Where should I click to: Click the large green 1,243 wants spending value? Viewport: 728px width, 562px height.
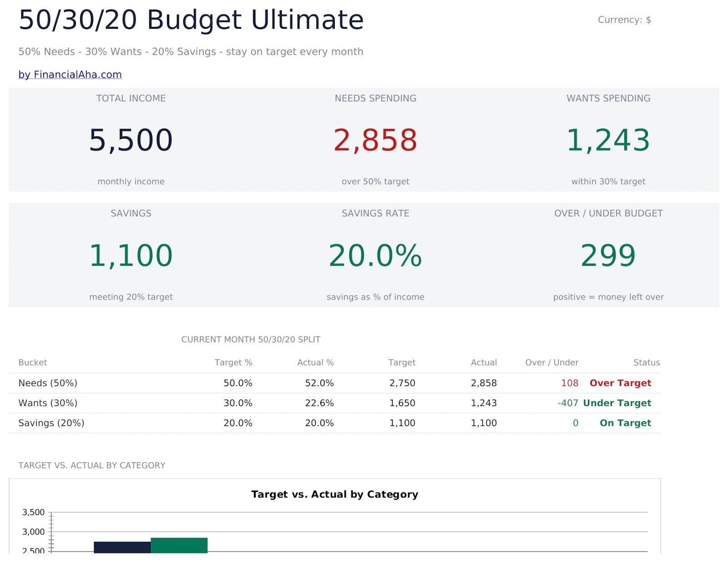(x=608, y=140)
